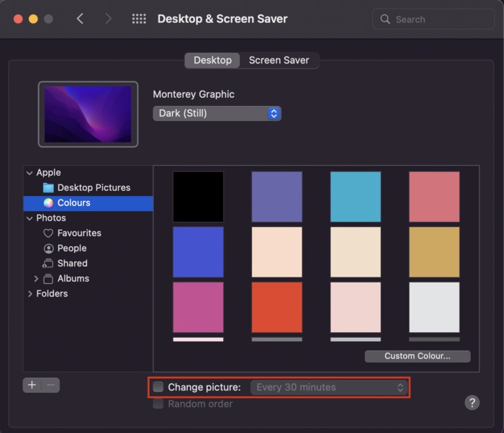Choose the rose pink colour swatch

pyautogui.click(x=434, y=197)
